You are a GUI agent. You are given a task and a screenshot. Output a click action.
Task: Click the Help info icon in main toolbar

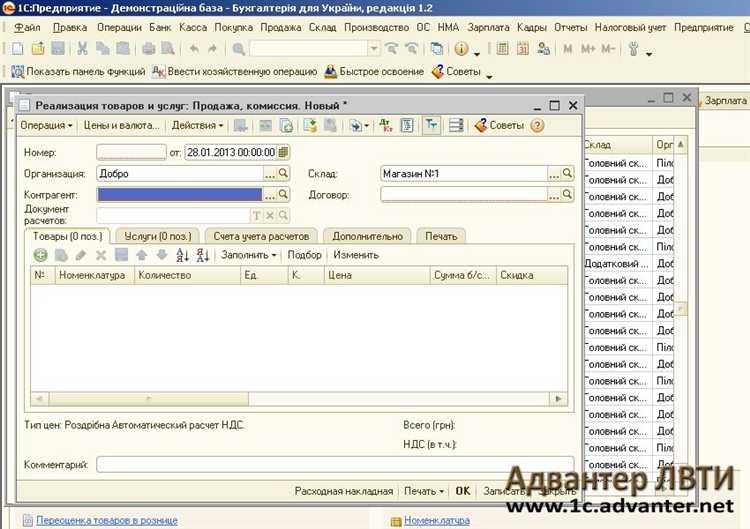pyautogui.click(x=461, y=48)
